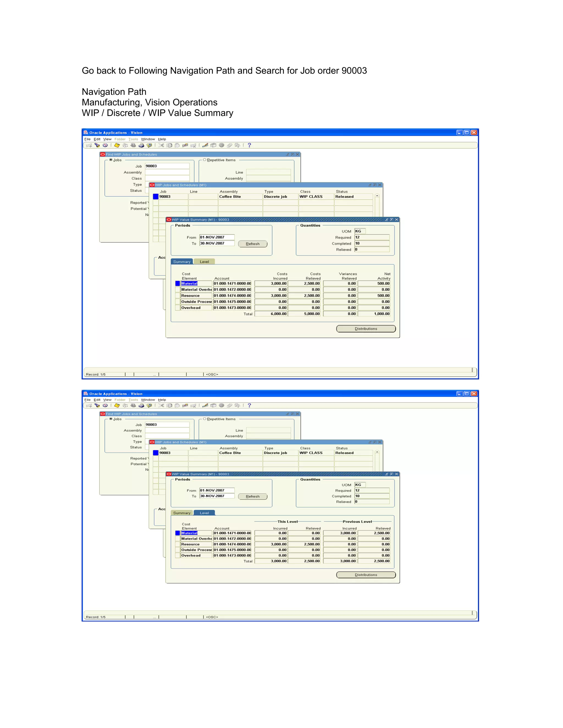This screenshot has width=563, height=728.
Task: Click Edit Field pencil icon in first screenshot
Action: pos(205,145)
